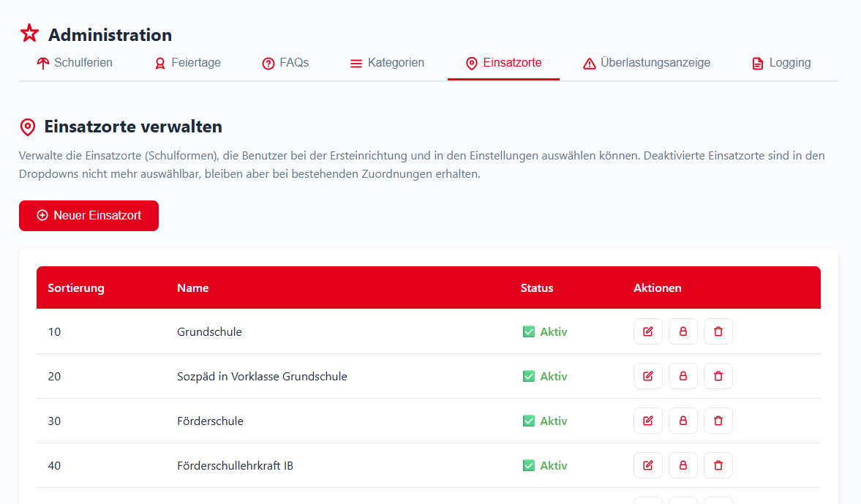Click sort value 20

[54, 377]
